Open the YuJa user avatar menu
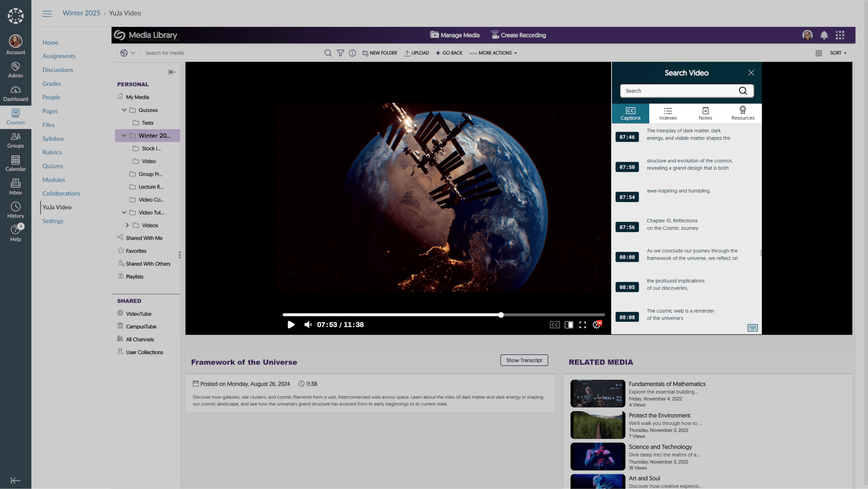Screen dimensions: 868x489 point(808,35)
